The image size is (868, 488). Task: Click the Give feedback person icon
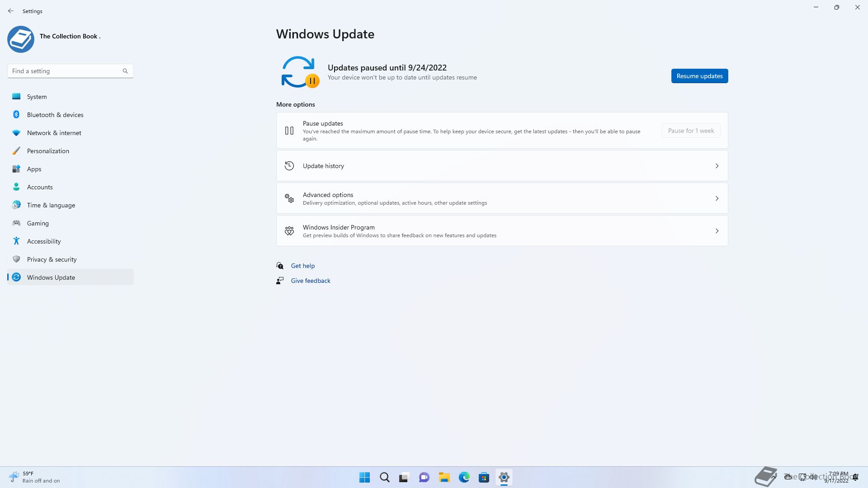pos(280,281)
